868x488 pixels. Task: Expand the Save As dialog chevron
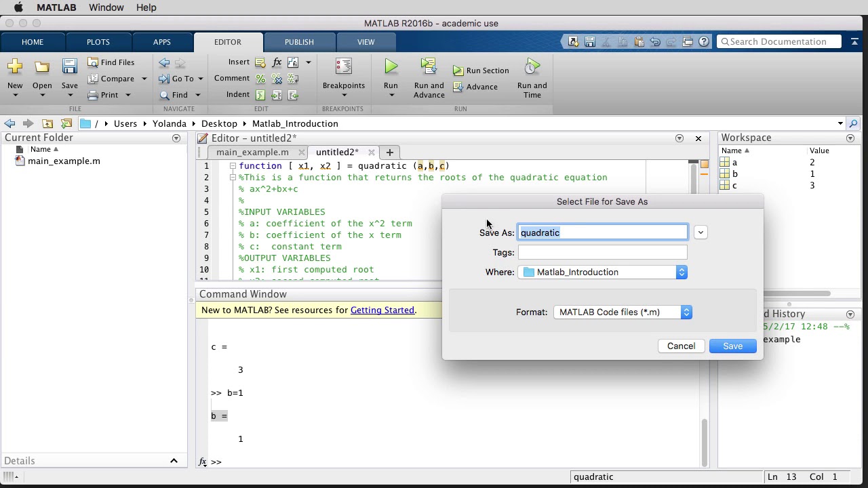(x=701, y=232)
